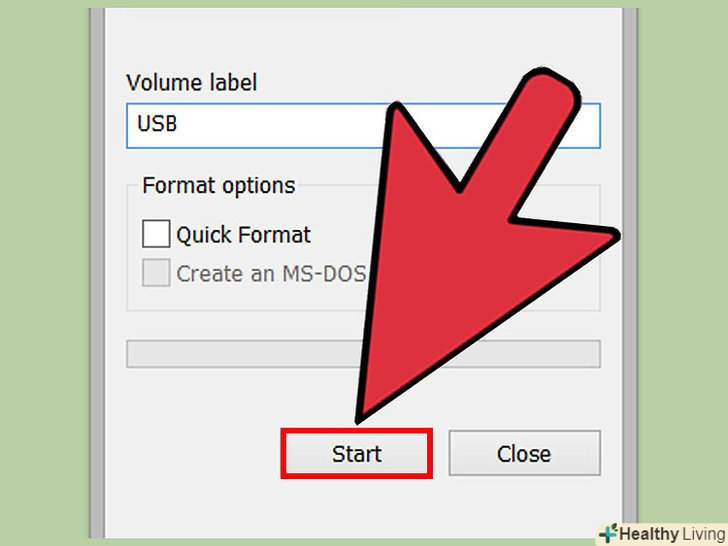The width and height of the screenshot is (728, 546).
Task: Click the left gray window border
Action: [97, 273]
